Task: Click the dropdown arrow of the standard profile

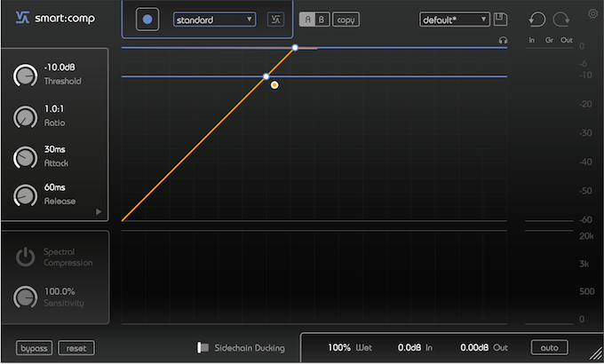Action: click(250, 20)
